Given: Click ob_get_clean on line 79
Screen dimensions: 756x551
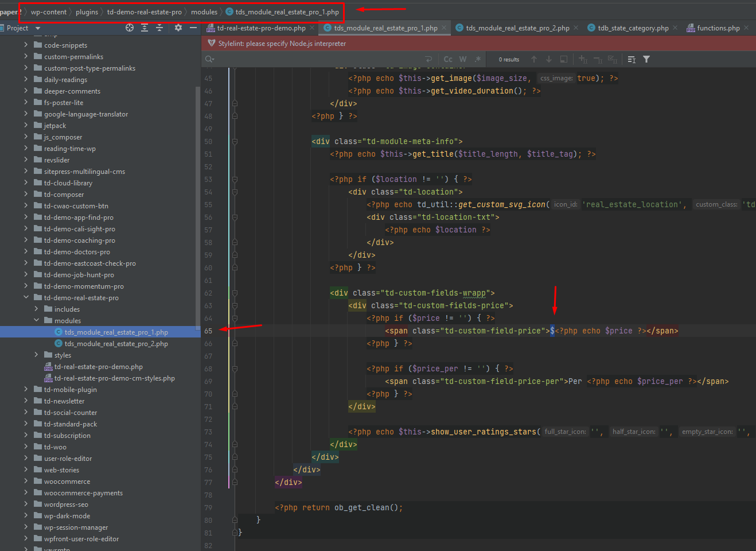Looking at the screenshot, I should [x=361, y=507].
